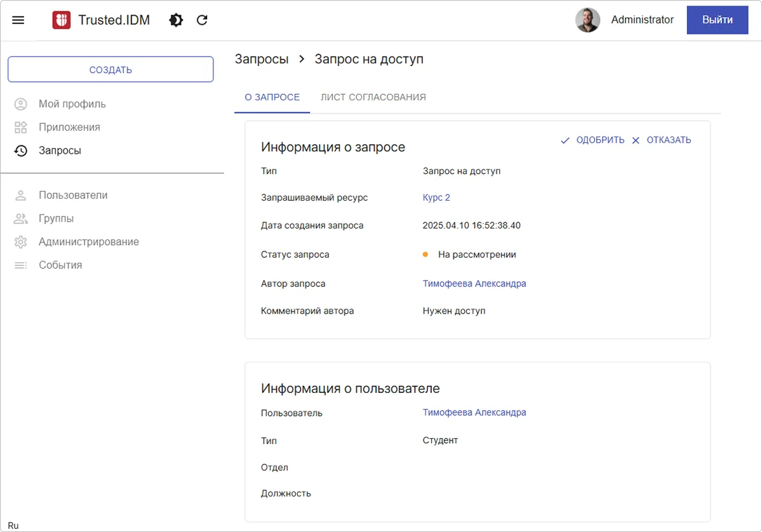Open Запросы from the breadcrumb
The width and height of the screenshot is (762, 532).
coord(262,58)
